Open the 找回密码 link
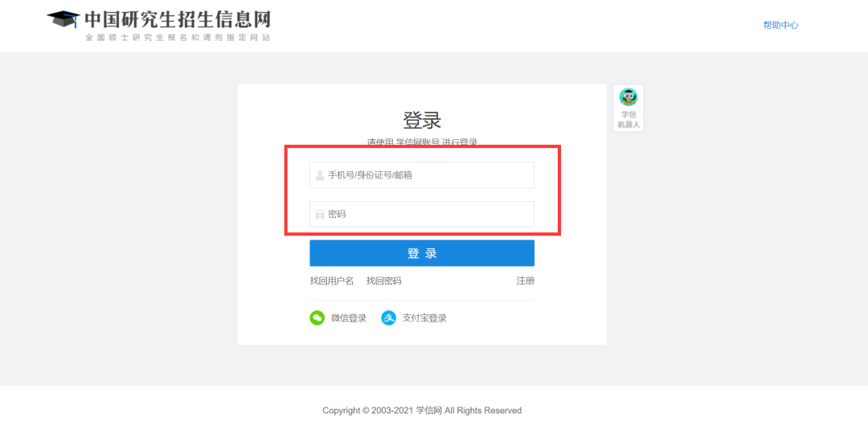The image size is (868, 426). click(x=383, y=281)
